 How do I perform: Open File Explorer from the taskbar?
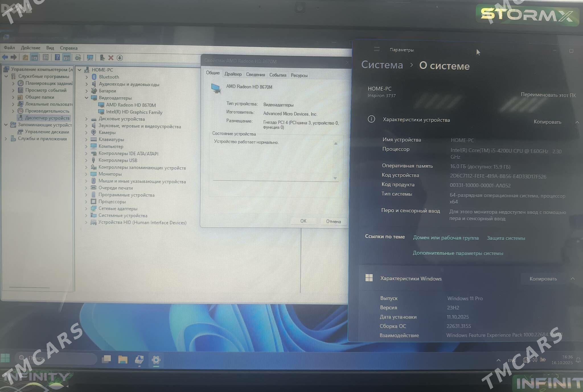tap(123, 360)
